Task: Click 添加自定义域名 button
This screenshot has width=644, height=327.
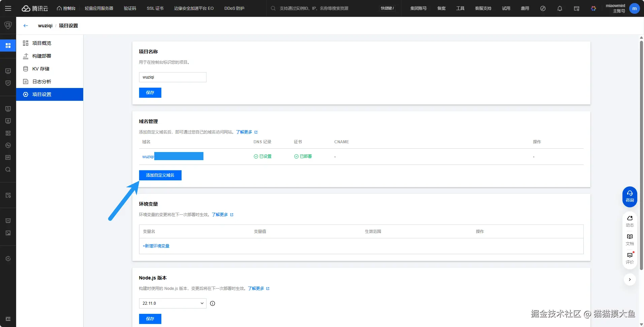Action: (160, 175)
